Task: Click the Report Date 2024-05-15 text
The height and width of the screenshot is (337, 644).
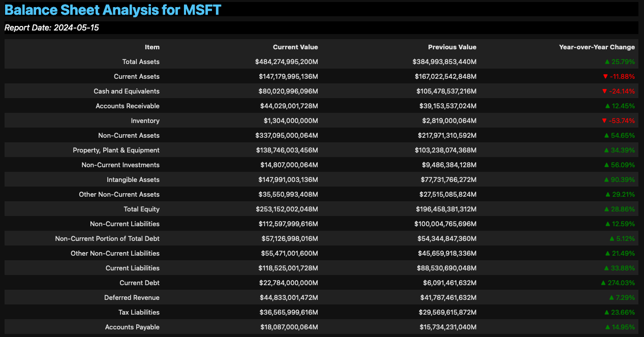Action: click(52, 28)
